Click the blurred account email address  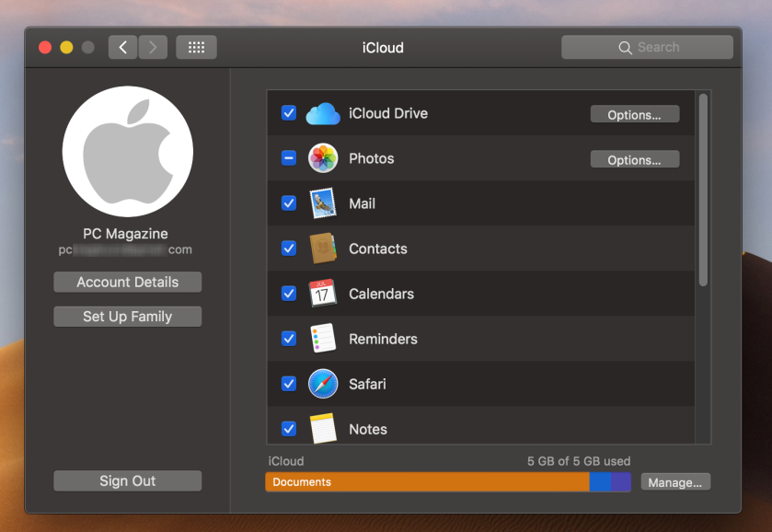tap(125, 249)
